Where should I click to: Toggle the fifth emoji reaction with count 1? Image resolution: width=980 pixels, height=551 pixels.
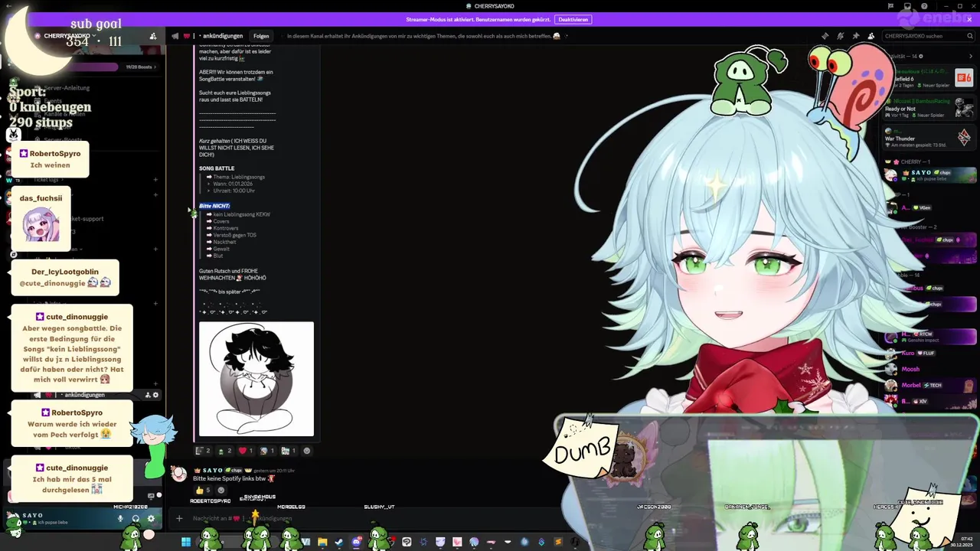289,451
